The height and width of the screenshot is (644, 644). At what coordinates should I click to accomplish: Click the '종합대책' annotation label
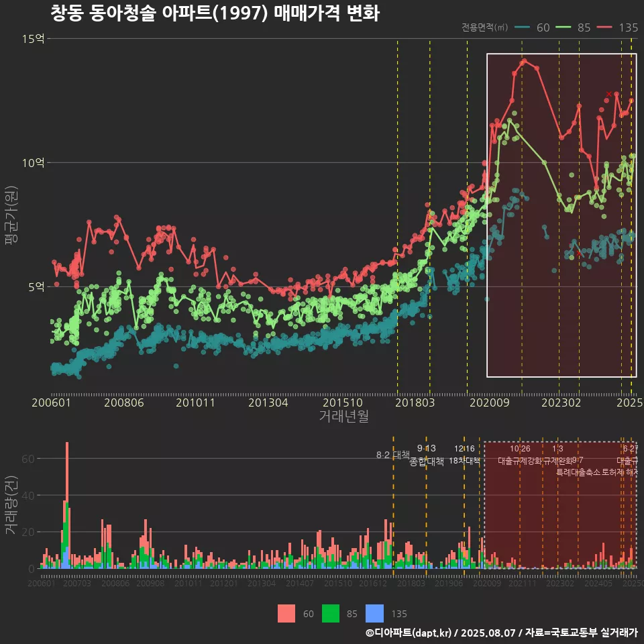point(427,462)
